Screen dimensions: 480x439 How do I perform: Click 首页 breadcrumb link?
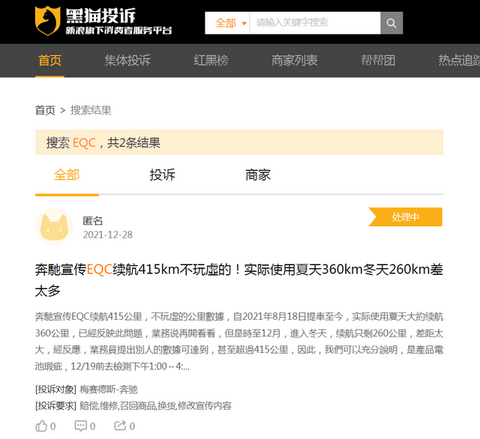point(45,110)
